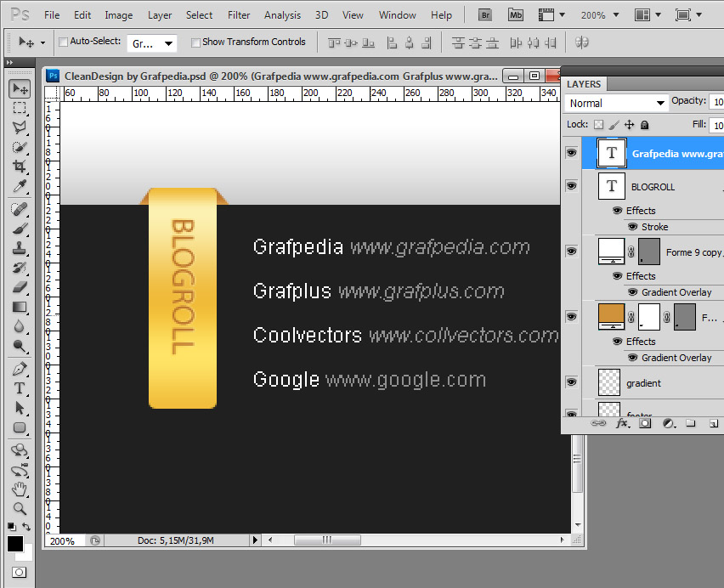This screenshot has height=588, width=724.
Task: Select the Healing Brush tool
Action: (20, 209)
